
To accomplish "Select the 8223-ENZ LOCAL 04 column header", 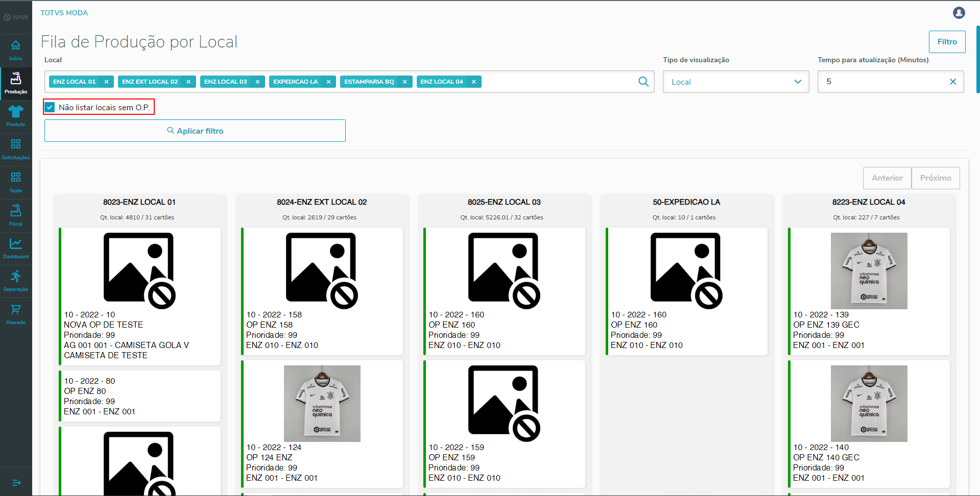I will (869, 202).
